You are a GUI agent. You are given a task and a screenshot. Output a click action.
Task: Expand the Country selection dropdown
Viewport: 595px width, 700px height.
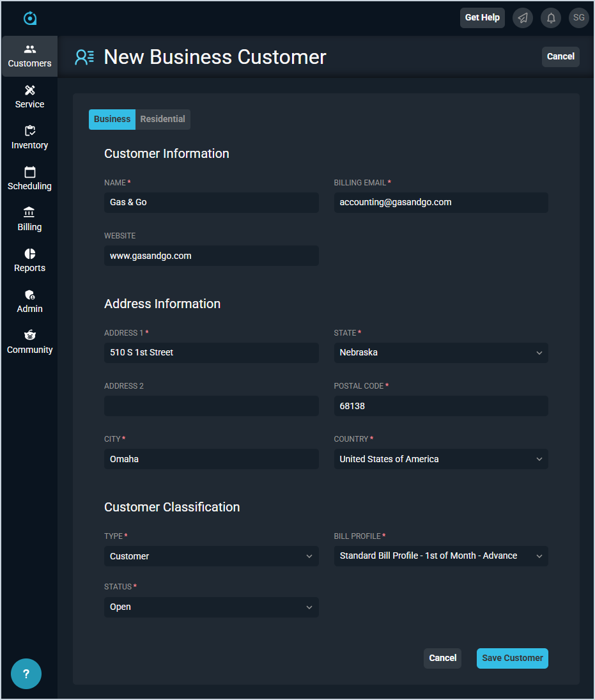pos(440,458)
